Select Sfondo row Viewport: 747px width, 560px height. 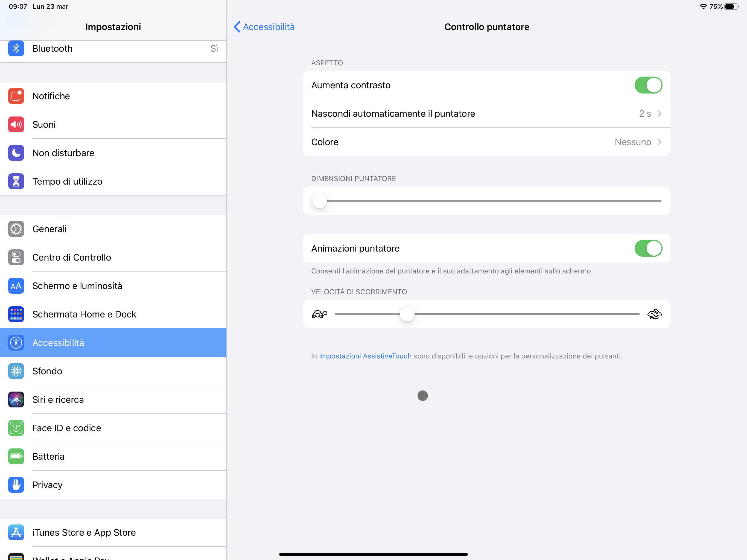click(x=113, y=371)
